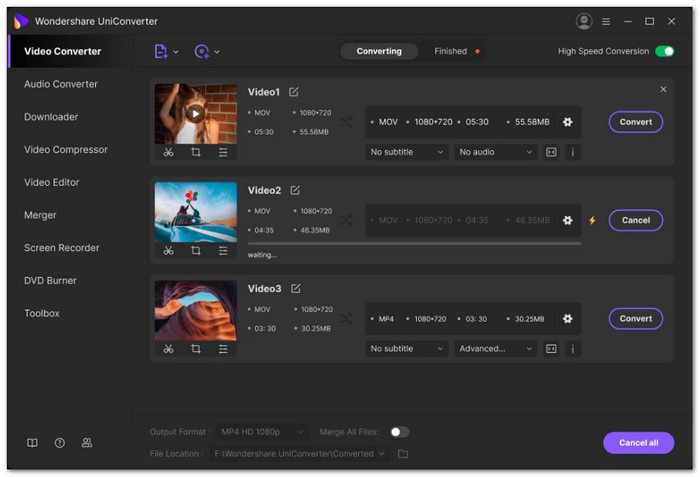This screenshot has height=477, width=700.
Task: Click the effects list icon for Video1
Action: click(x=223, y=152)
